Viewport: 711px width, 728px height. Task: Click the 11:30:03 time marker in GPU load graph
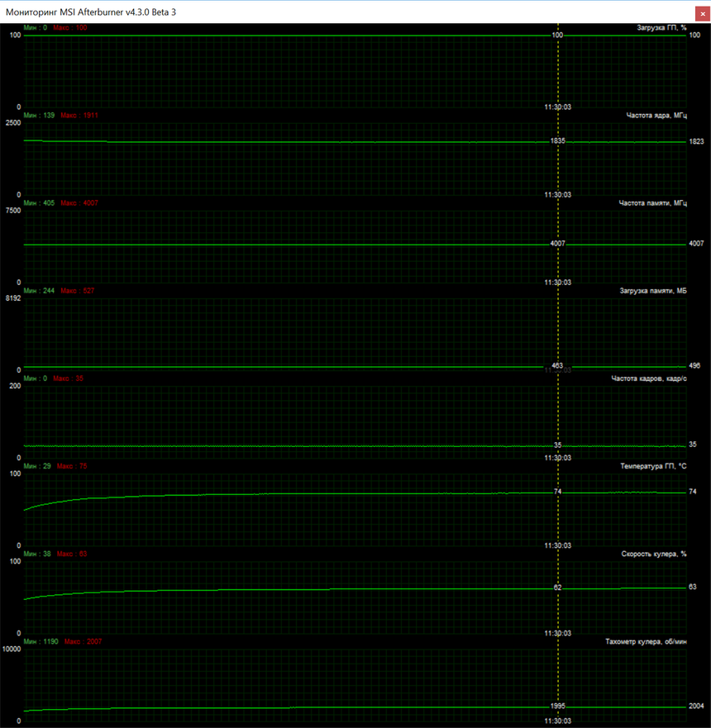pyautogui.click(x=557, y=107)
